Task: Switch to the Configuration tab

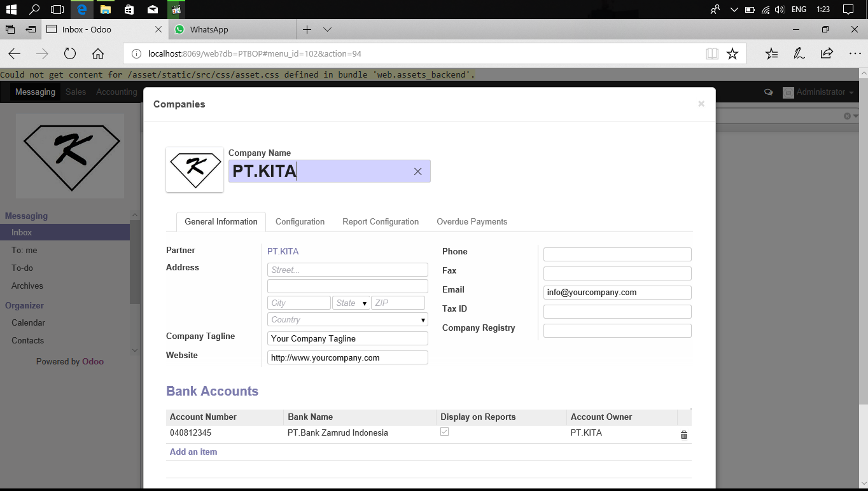Action: [300, 221]
